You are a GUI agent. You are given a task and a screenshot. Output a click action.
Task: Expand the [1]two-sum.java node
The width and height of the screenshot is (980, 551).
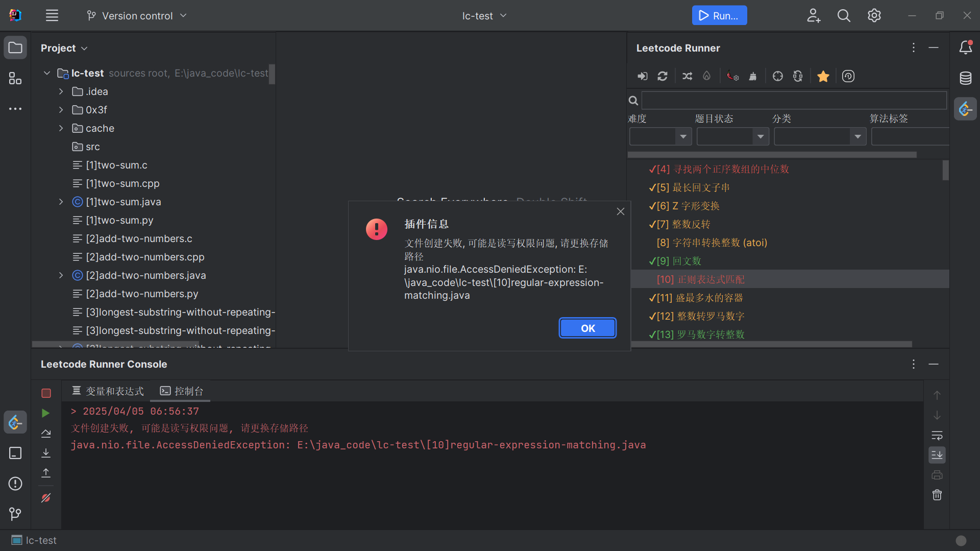pos(61,202)
